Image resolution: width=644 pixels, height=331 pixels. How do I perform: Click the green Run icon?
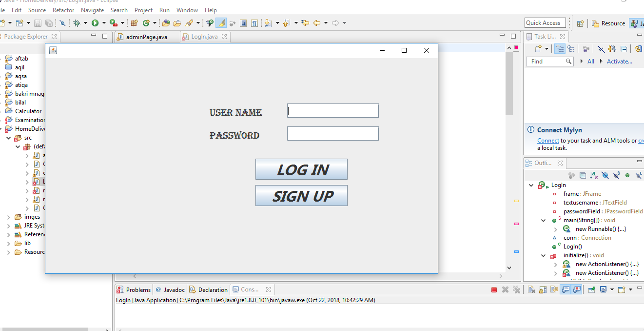pos(96,23)
